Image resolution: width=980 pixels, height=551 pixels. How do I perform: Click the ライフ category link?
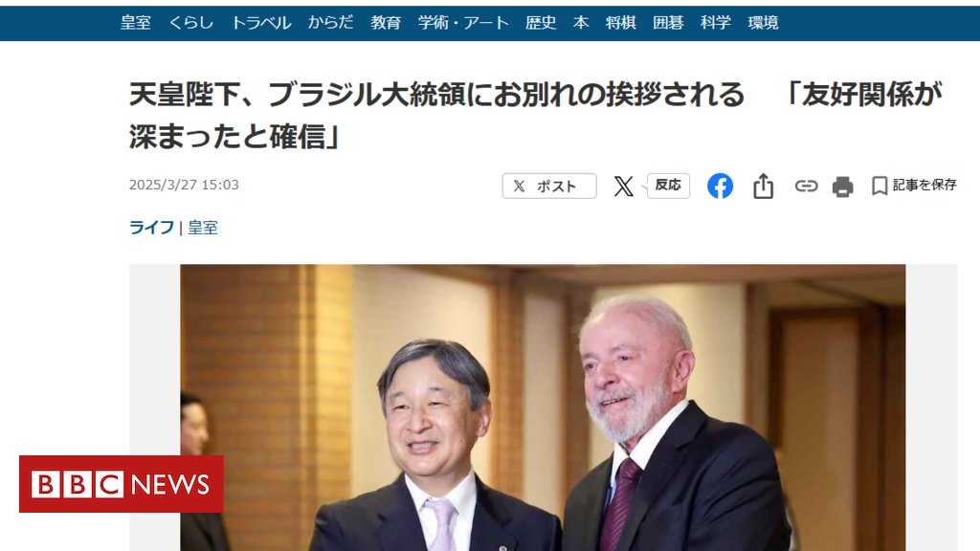coord(151,228)
